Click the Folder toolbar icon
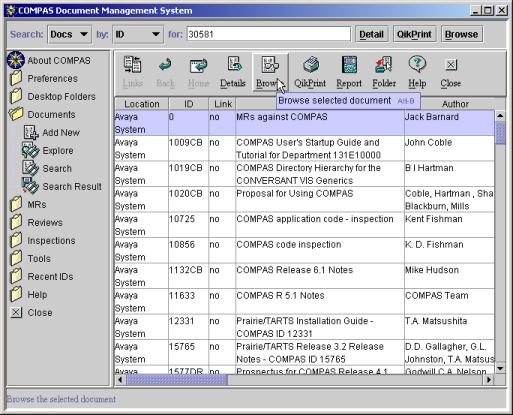Screen dimensions: 513x415 tap(383, 65)
